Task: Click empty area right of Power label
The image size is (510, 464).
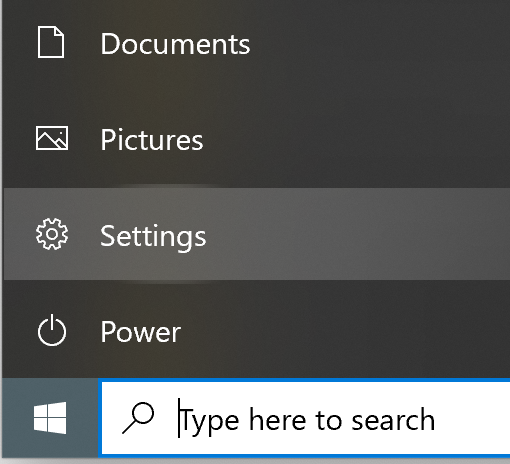Action: (x=343, y=332)
